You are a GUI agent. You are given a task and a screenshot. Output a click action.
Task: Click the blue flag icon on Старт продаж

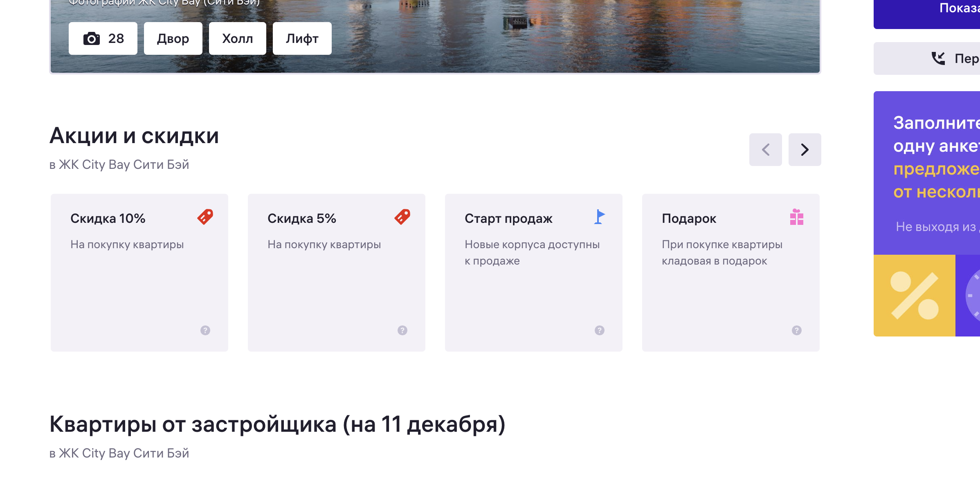pyautogui.click(x=599, y=217)
